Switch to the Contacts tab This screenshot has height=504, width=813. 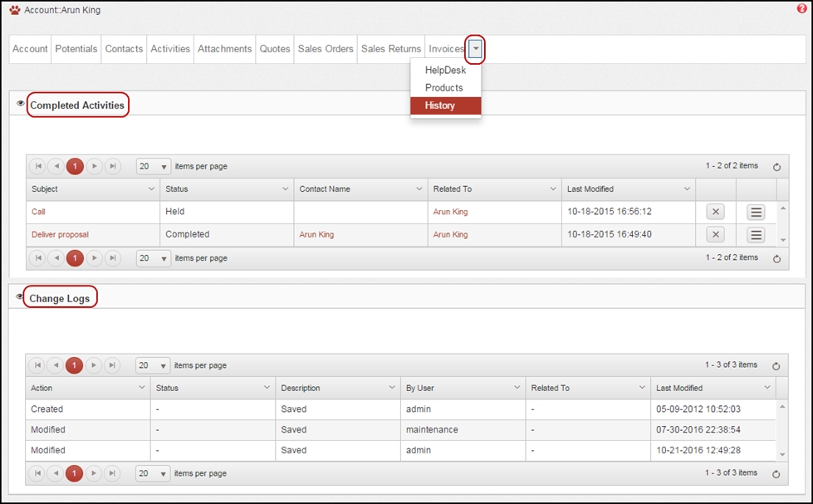coord(124,49)
